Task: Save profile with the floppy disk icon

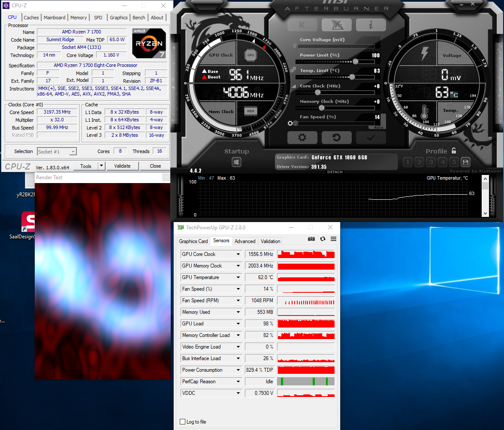Action: pyautogui.click(x=466, y=162)
